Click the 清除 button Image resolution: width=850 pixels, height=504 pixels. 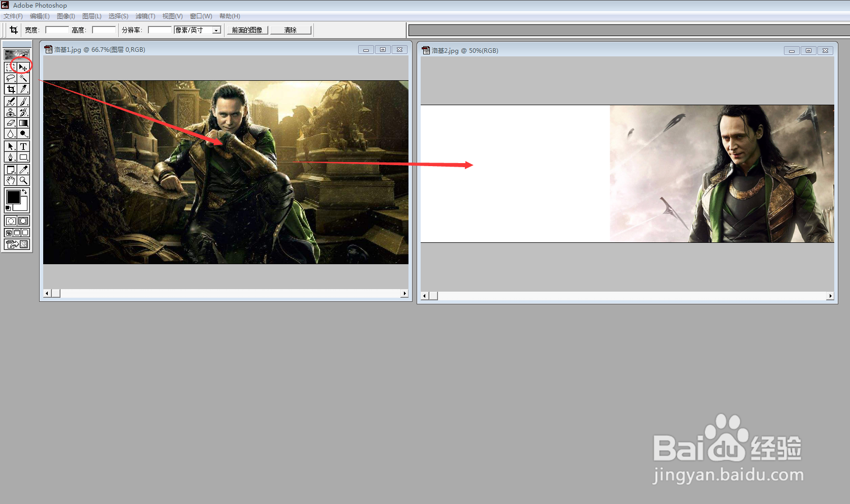click(x=291, y=30)
